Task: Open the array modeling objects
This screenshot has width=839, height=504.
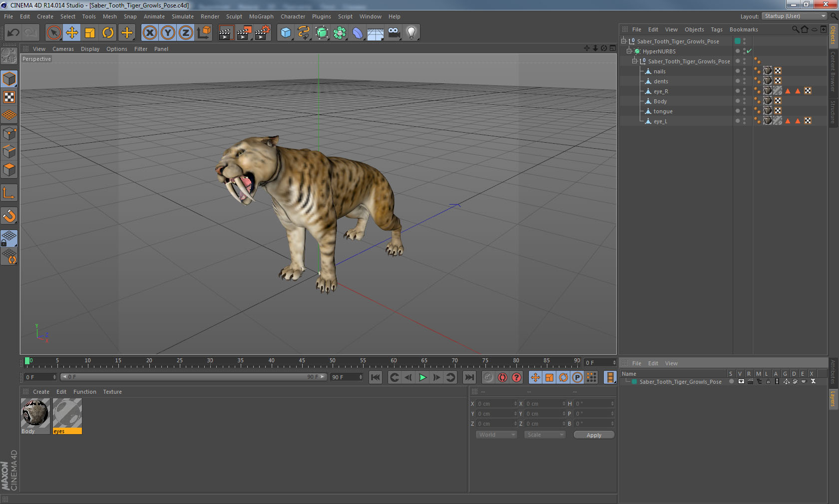Action: coord(340,33)
